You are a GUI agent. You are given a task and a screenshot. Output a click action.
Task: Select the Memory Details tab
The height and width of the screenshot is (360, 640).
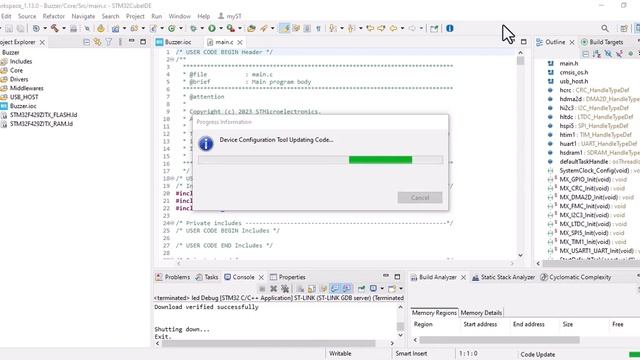pos(481,313)
